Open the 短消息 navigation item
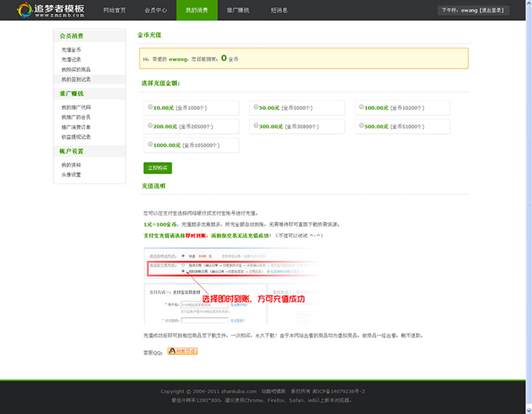This screenshot has height=414, width=532. click(x=279, y=11)
